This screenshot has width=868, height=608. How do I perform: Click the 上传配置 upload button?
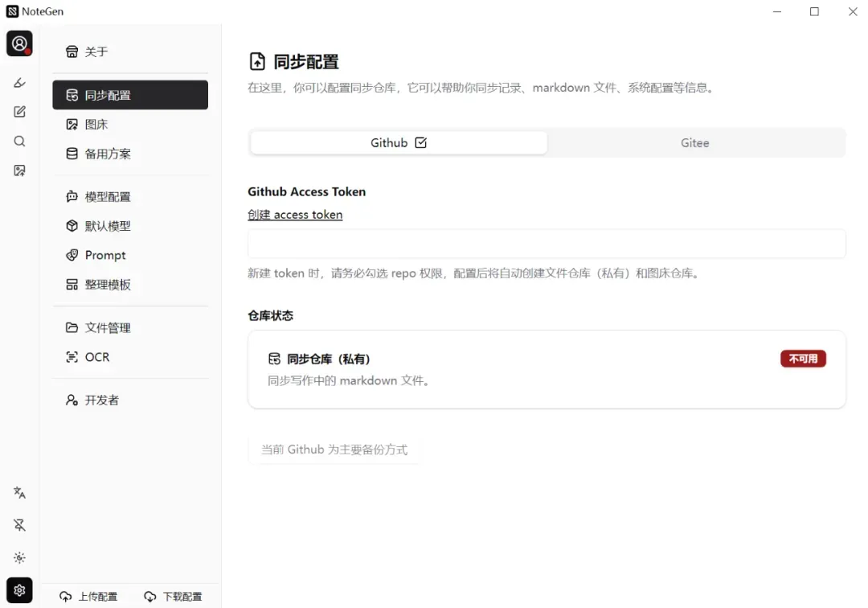88,597
